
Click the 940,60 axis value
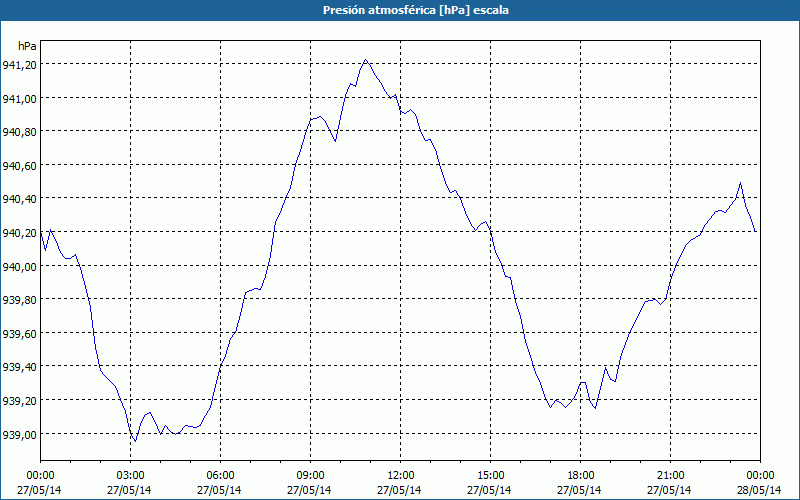[19, 165]
